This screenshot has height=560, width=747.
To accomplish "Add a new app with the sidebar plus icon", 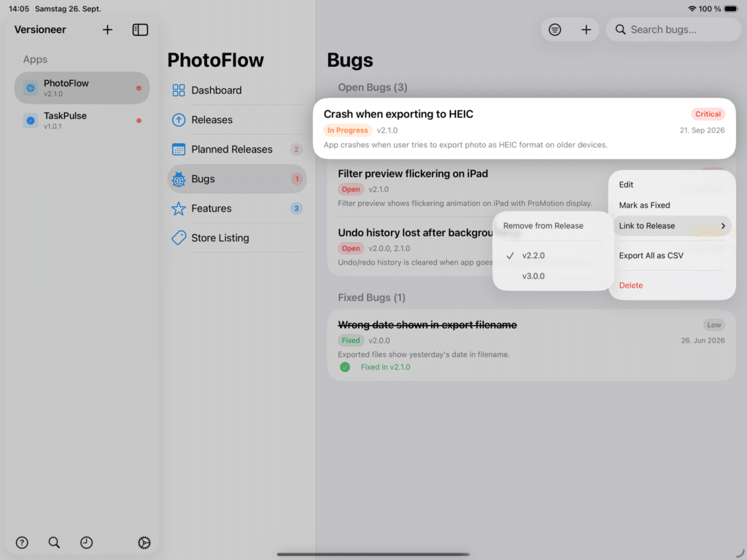I will pos(108,29).
